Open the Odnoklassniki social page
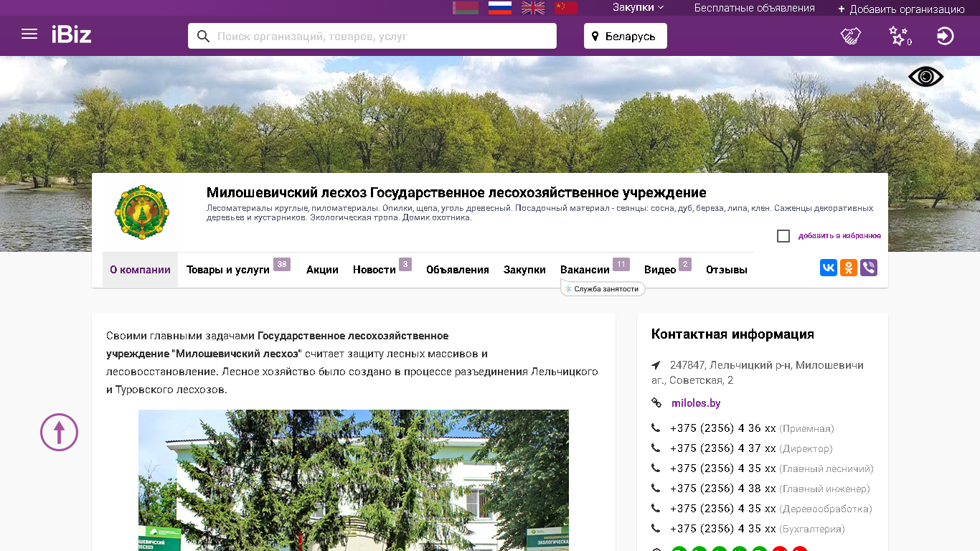980x551 pixels. 849,268
